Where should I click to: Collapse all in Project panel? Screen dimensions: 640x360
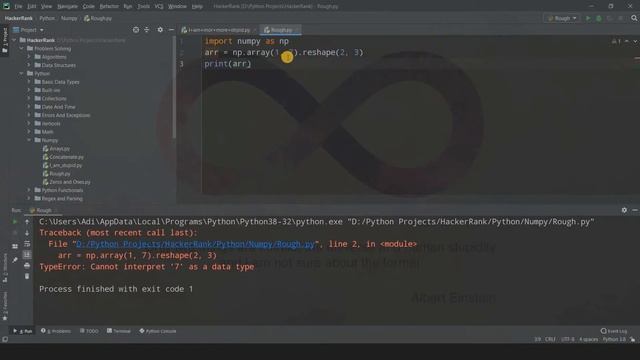click(147, 30)
